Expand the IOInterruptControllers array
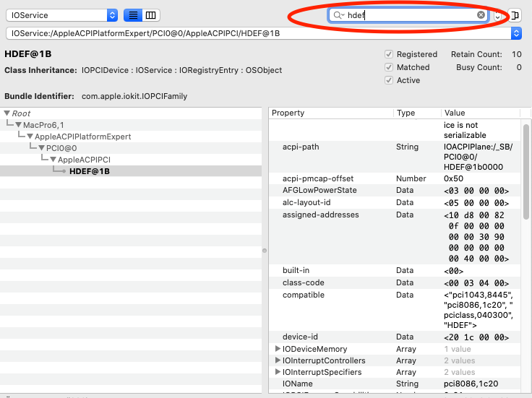Image resolution: width=532 pixels, height=398 pixels. pos(278,360)
